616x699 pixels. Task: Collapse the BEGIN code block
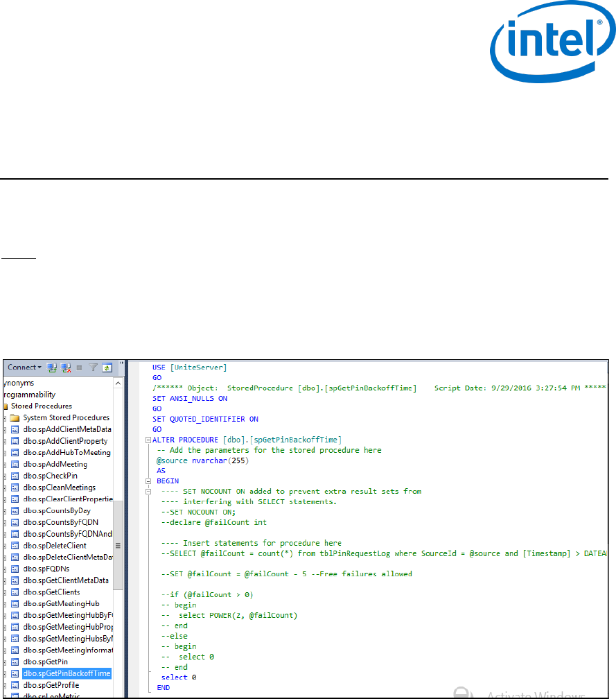(x=148, y=481)
